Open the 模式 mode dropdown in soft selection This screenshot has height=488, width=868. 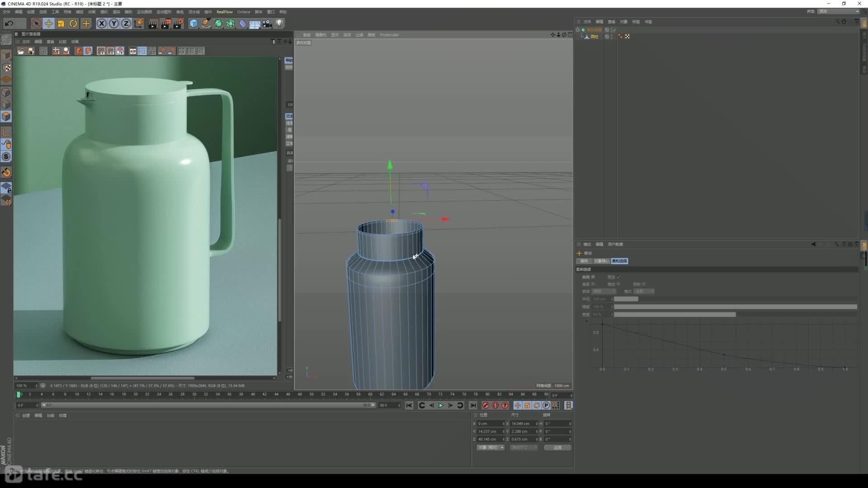click(x=645, y=291)
